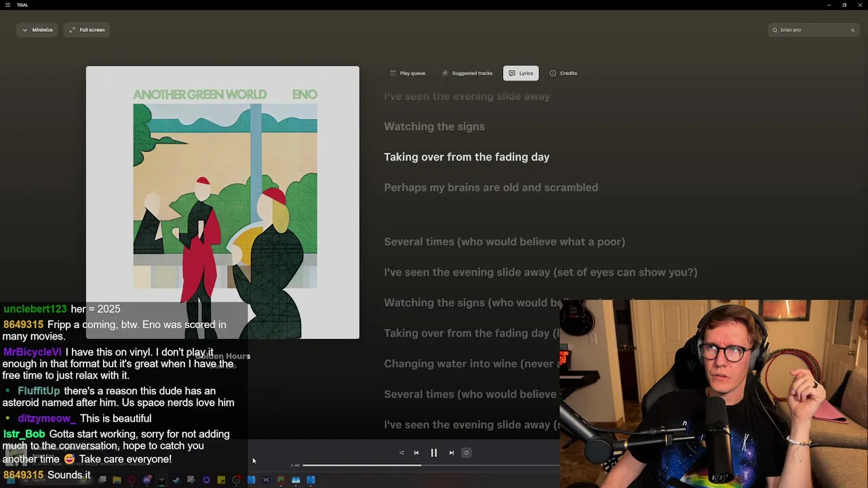Switch the player to Full screen
Image resolution: width=868 pixels, height=488 pixels.
[x=87, y=30]
